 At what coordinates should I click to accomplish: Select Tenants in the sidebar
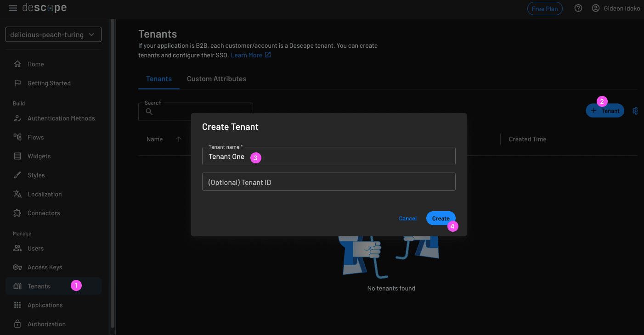(x=54, y=286)
